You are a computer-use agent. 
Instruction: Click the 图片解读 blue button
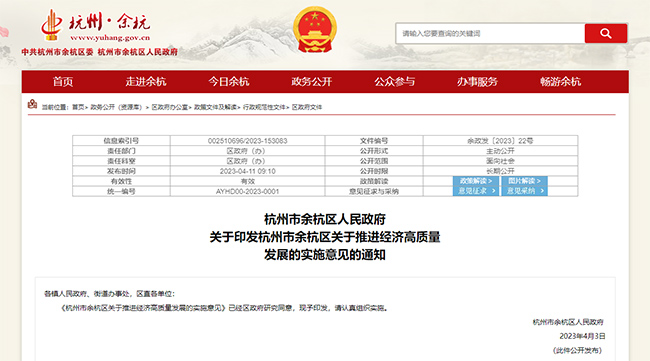tap(524, 181)
